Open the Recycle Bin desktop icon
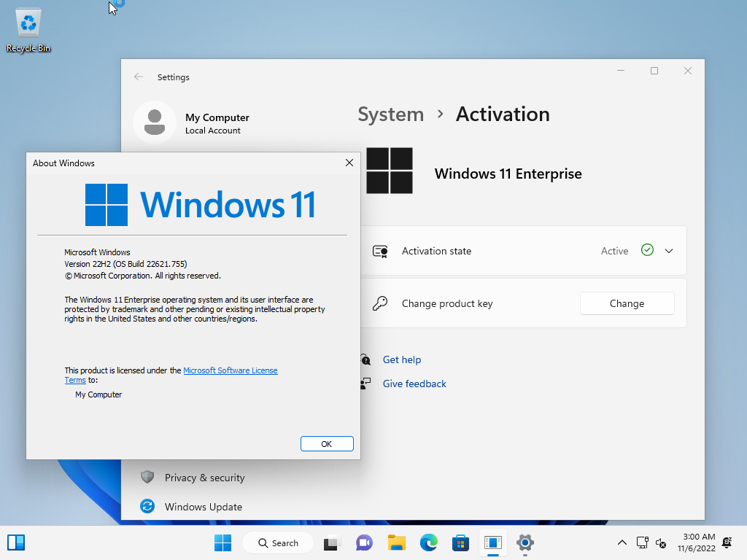 pos(28,30)
